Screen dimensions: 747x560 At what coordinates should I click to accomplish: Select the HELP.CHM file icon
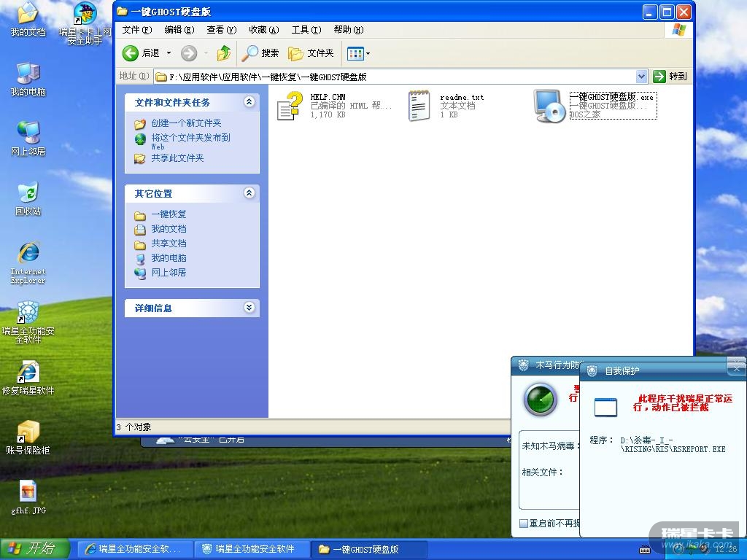coord(290,105)
